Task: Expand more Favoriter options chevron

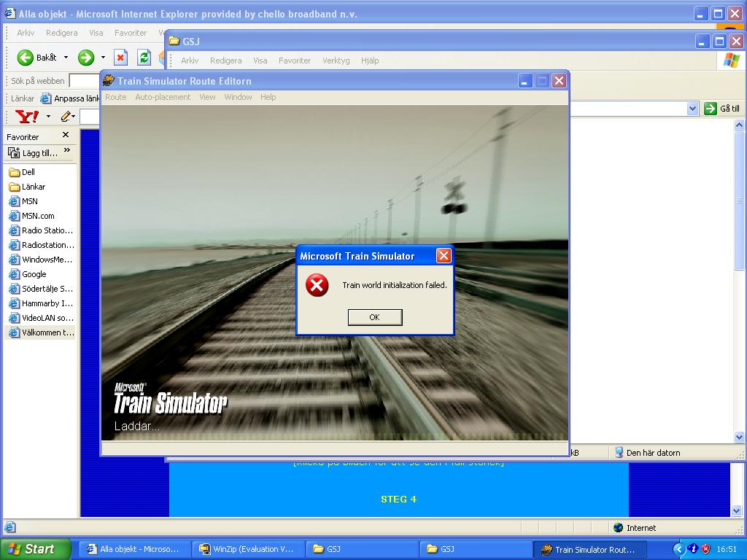Action: tap(67, 150)
